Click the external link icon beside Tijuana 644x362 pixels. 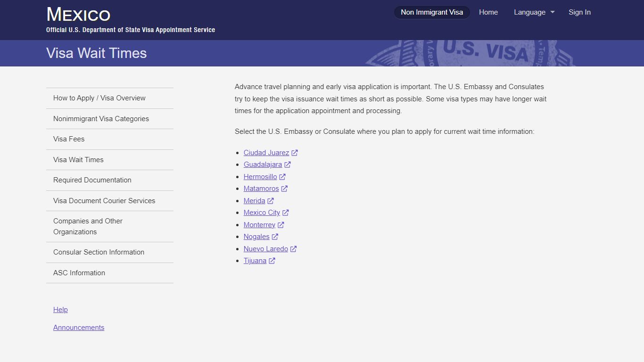(x=272, y=261)
